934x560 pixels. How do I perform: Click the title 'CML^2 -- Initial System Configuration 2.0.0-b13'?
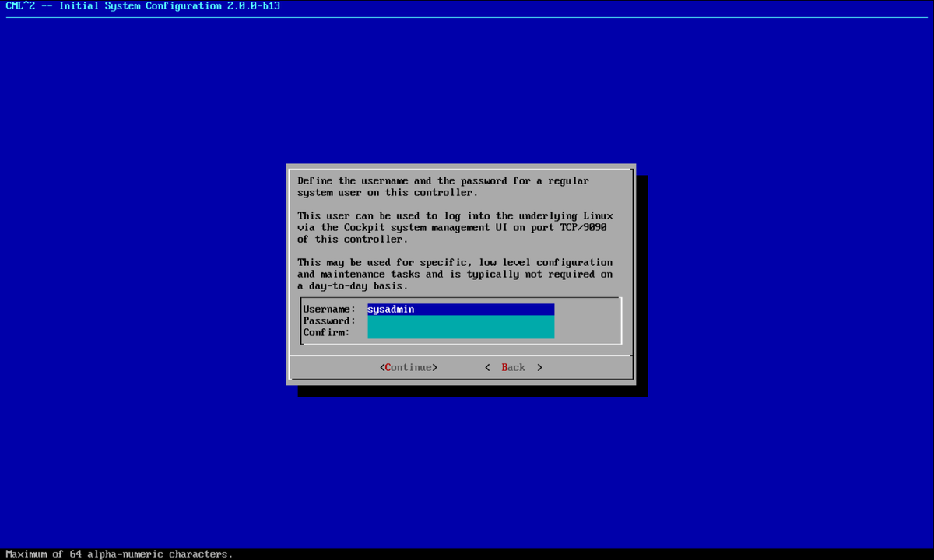143,6
